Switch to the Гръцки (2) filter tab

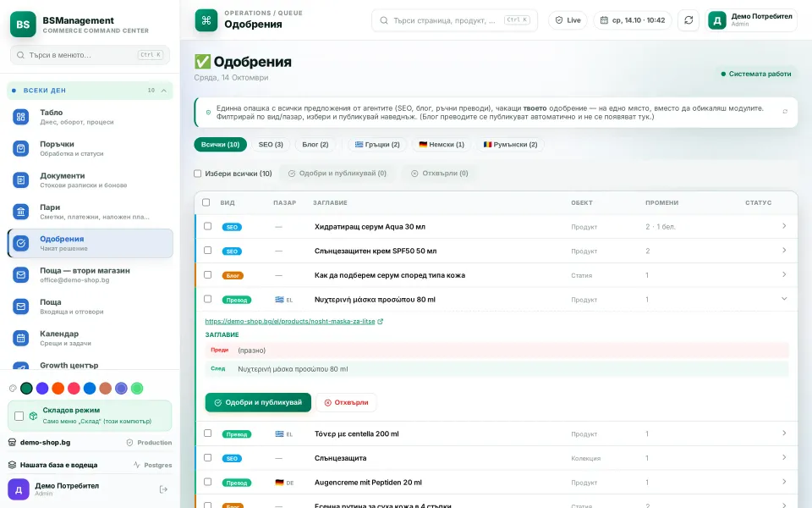point(377,145)
